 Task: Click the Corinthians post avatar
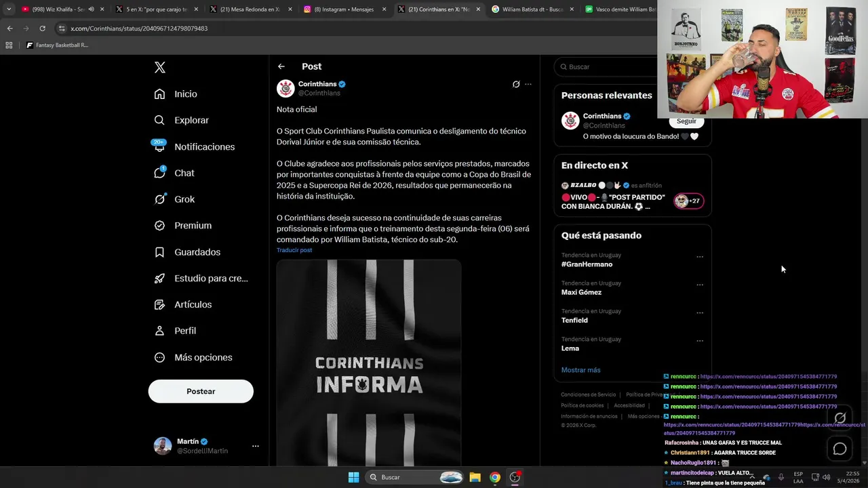[x=285, y=88]
